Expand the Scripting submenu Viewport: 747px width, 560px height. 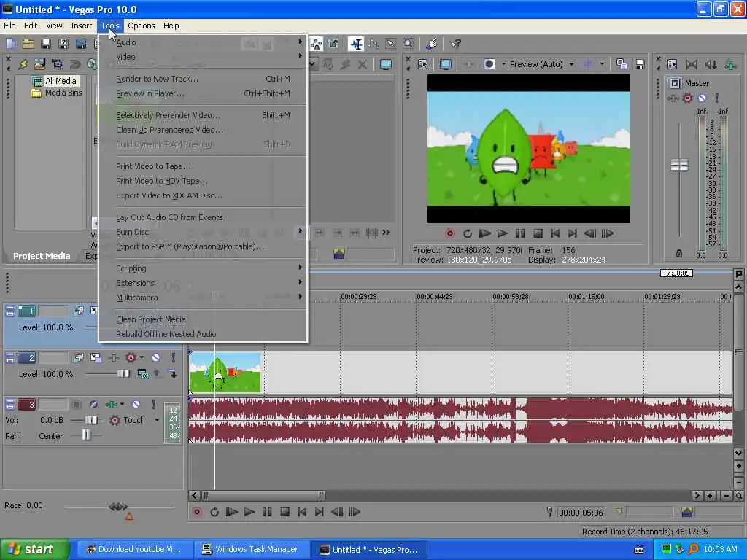[203, 268]
